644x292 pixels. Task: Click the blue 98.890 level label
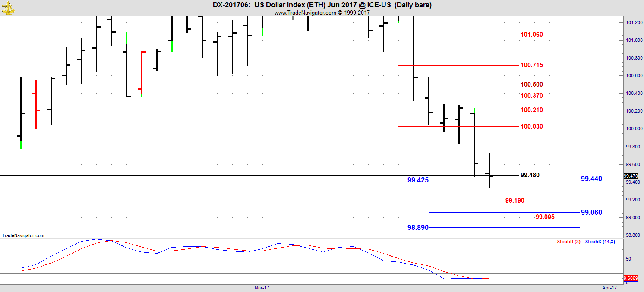(418, 227)
